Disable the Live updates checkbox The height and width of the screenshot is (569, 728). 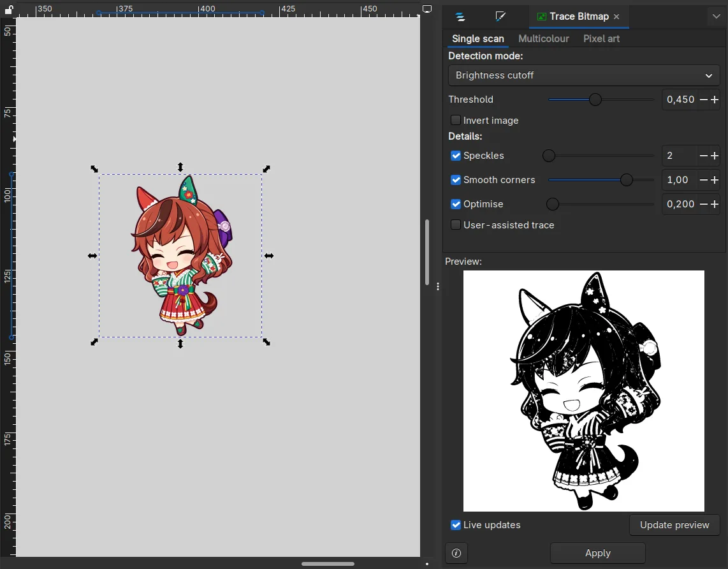coord(456,525)
